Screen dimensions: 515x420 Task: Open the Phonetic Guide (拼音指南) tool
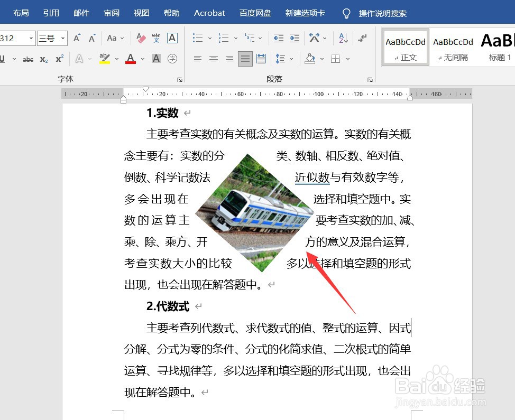point(155,38)
